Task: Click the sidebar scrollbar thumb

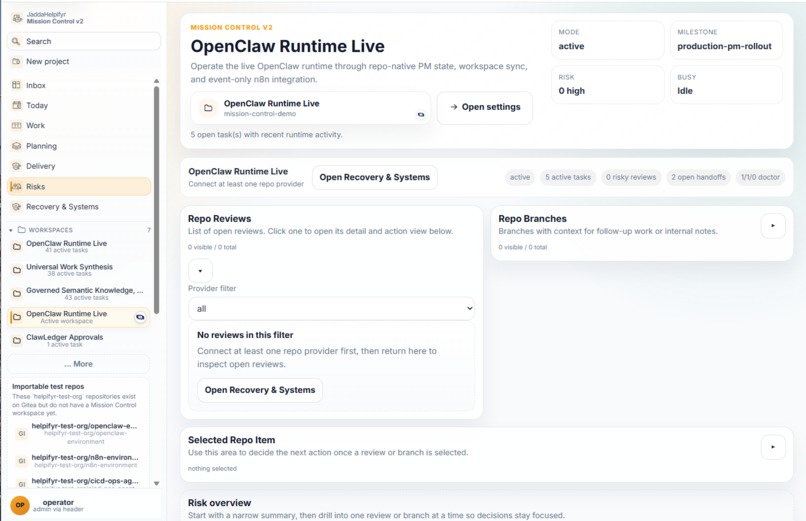Action: pyautogui.click(x=157, y=200)
